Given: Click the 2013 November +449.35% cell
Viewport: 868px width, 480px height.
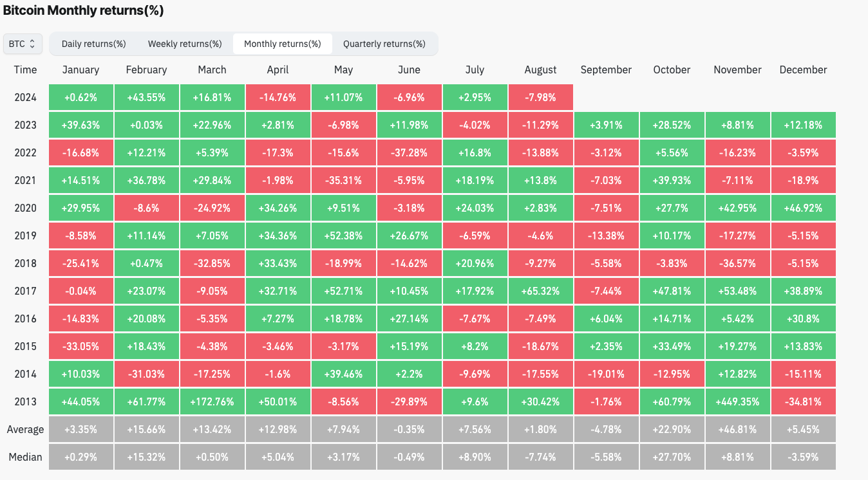Looking at the screenshot, I should click(737, 402).
